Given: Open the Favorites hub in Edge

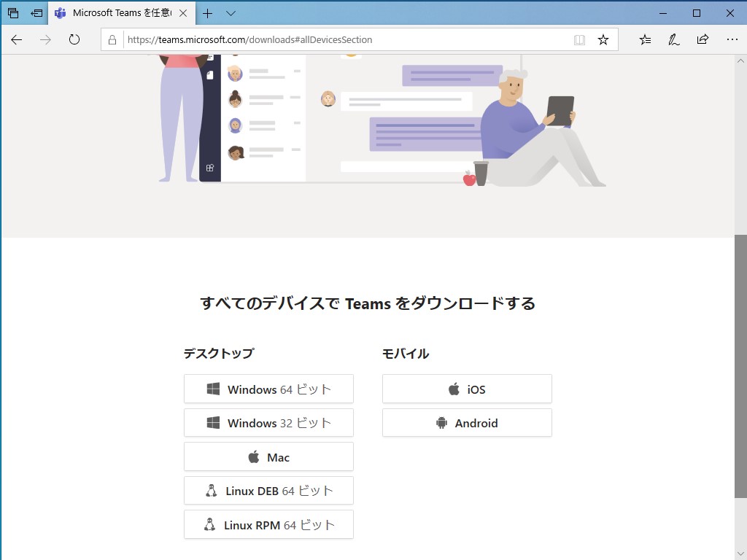Looking at the screenshot, I should pos(645,40).
